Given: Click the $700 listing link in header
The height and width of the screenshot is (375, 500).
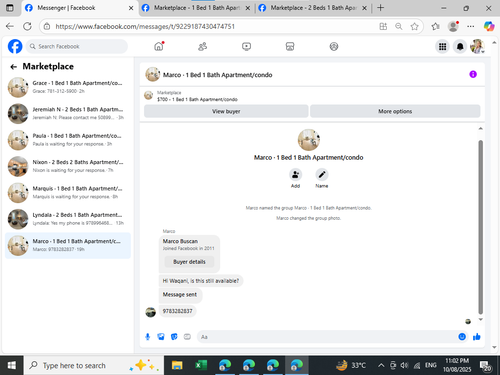Looking at the screenshot, I should (x=197, y=99).
